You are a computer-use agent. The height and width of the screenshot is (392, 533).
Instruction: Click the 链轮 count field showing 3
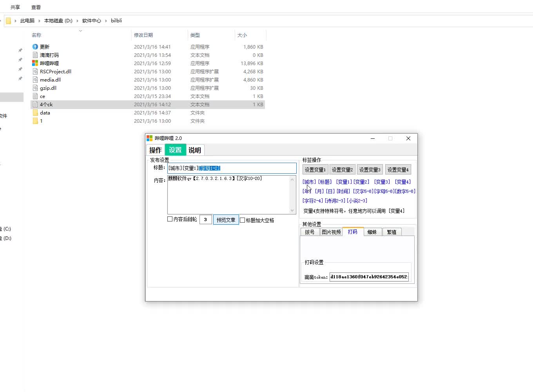pos(206,220)
